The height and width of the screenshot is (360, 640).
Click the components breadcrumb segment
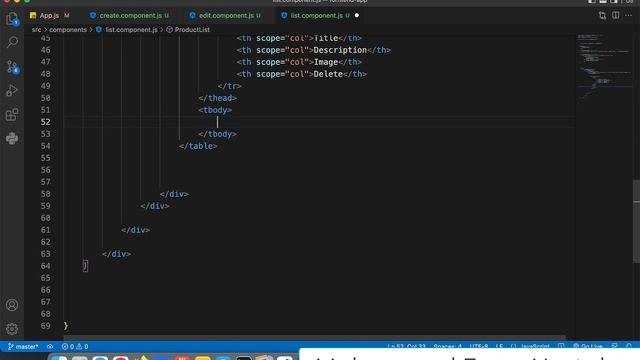[x=68, y=30]
